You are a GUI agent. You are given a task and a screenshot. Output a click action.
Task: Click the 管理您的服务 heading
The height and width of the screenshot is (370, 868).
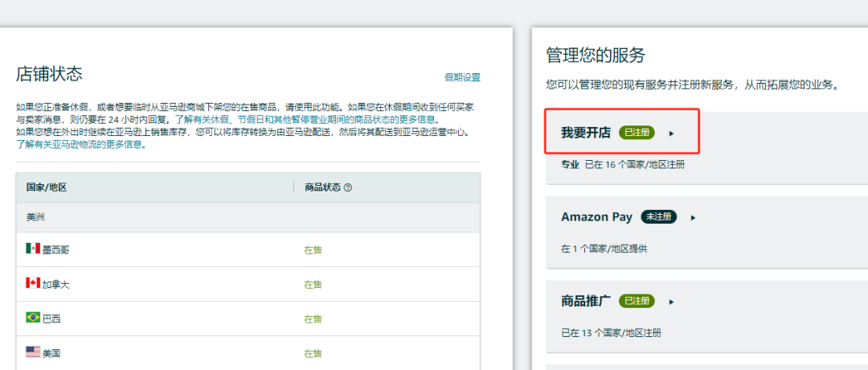596,55
